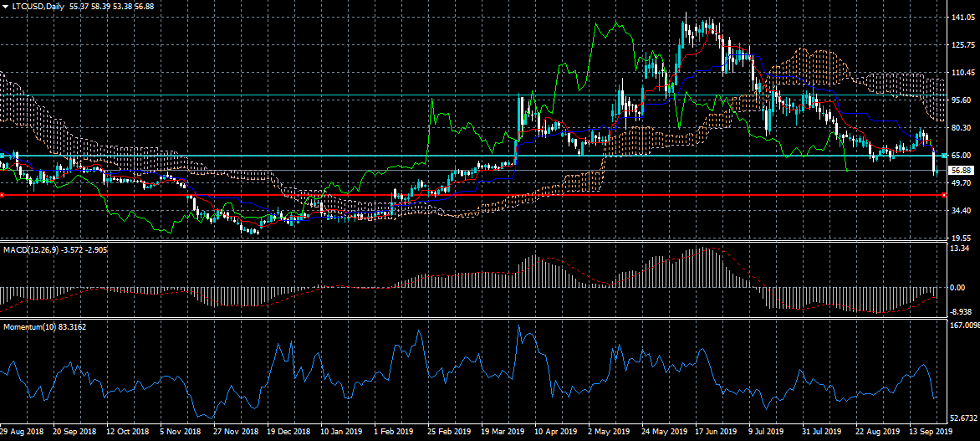Click the 25 Feb 2019 date label

[x=449, y=432]
